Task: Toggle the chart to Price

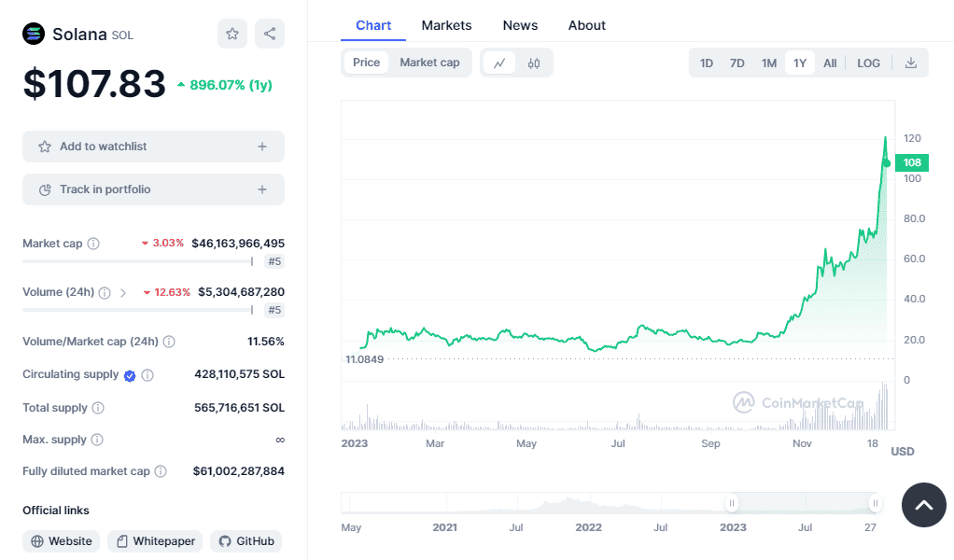Action: (366, 63)
